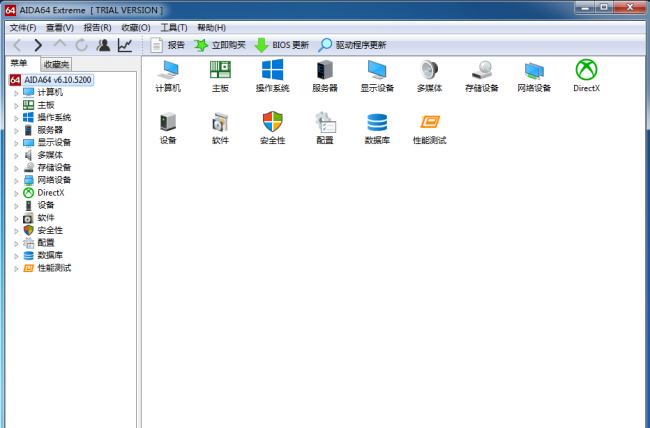Open the 设备 devices icon in main pane
The height and width of the screenshot is (428, 650).
(x=168, y=128)
